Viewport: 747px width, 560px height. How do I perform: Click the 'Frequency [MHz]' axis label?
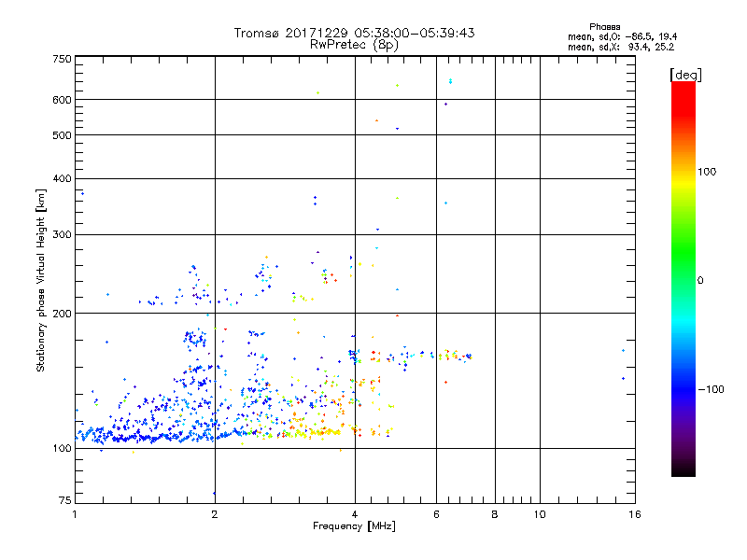[x=354, y=526]
